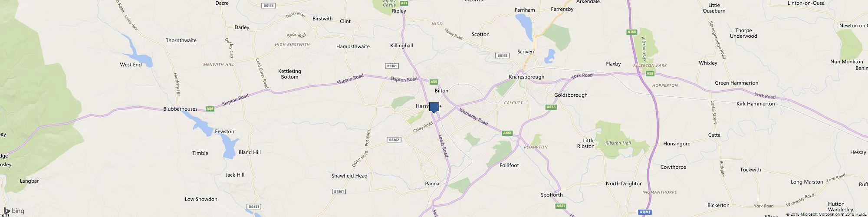Click the Green Hammerton label
Viewport: 868px width, 217px height.
click(x=736, y=83)
